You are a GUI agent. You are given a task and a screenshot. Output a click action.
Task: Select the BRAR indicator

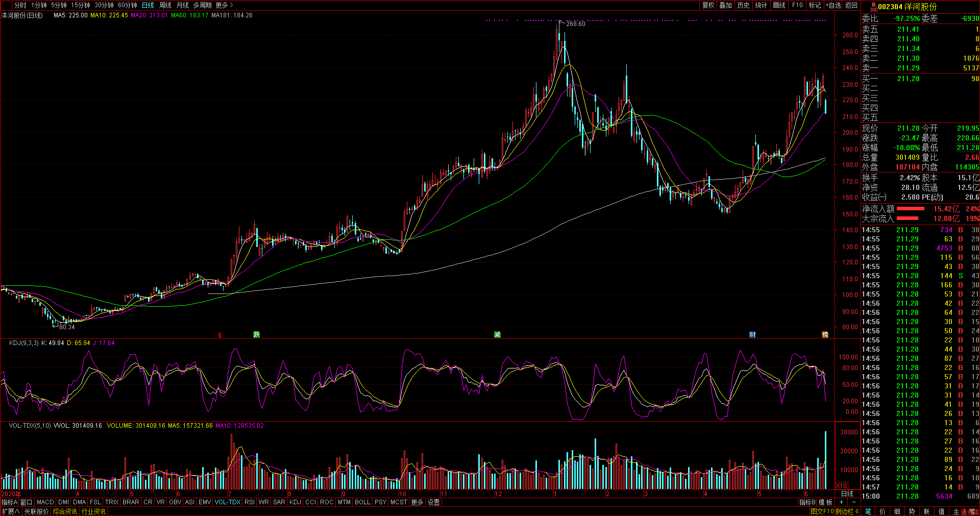[x=131, y=502]
